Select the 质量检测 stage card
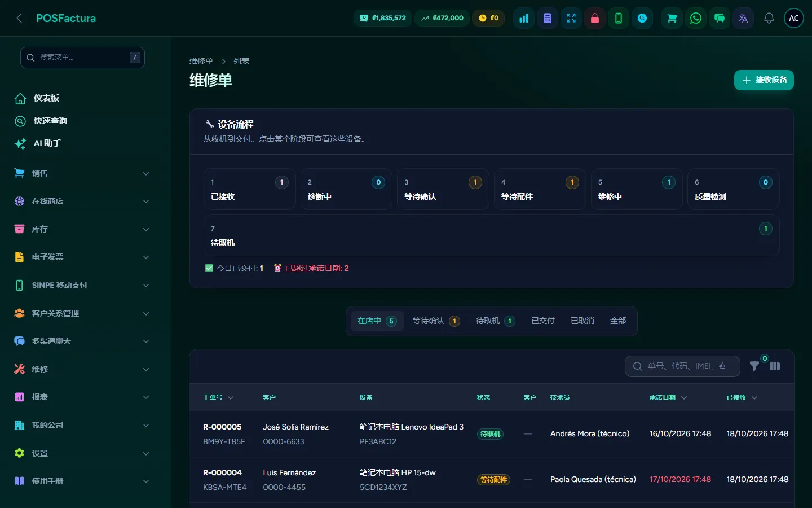 click(x=733, y=189)
